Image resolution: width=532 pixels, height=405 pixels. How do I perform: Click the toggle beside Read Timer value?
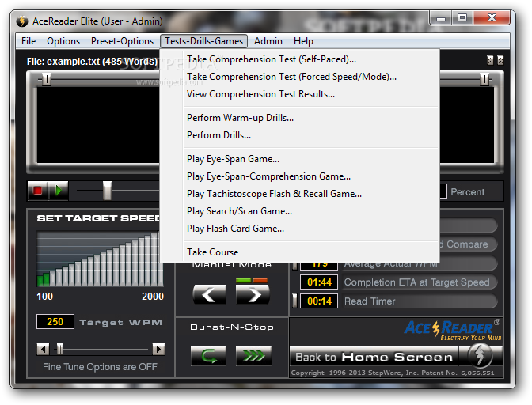294,301
